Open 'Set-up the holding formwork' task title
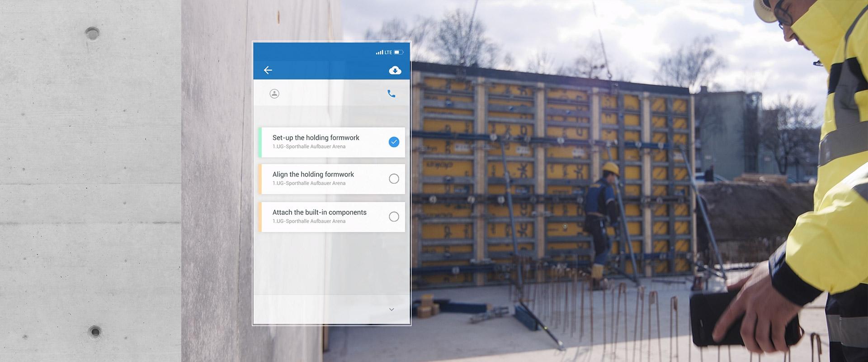Viewport: 868px width, 362px height. [316, 138]
